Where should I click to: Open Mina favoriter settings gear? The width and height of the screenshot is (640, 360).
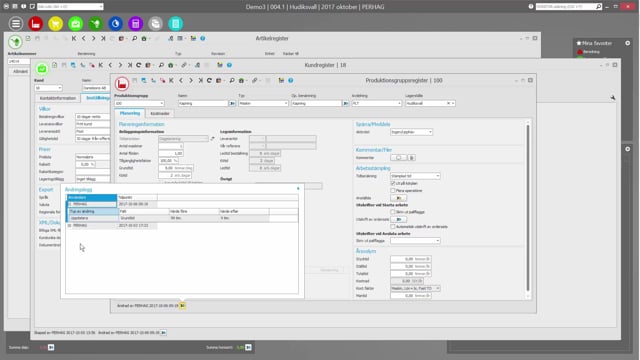tap(627, 43)
